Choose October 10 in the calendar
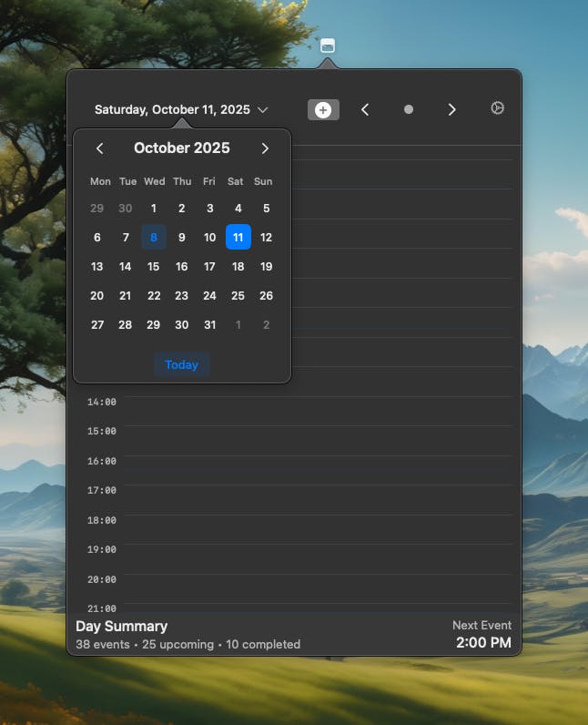 click(x=209, y=237)
